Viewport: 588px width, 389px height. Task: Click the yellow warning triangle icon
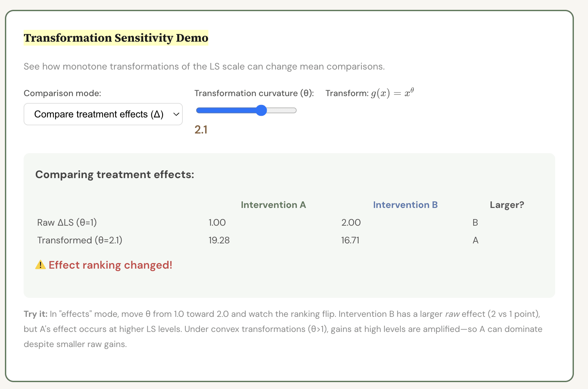40,265
